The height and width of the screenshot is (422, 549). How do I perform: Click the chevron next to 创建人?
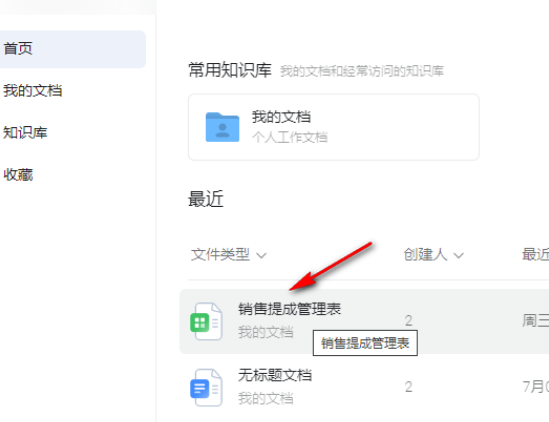click(x=459, y=255)
